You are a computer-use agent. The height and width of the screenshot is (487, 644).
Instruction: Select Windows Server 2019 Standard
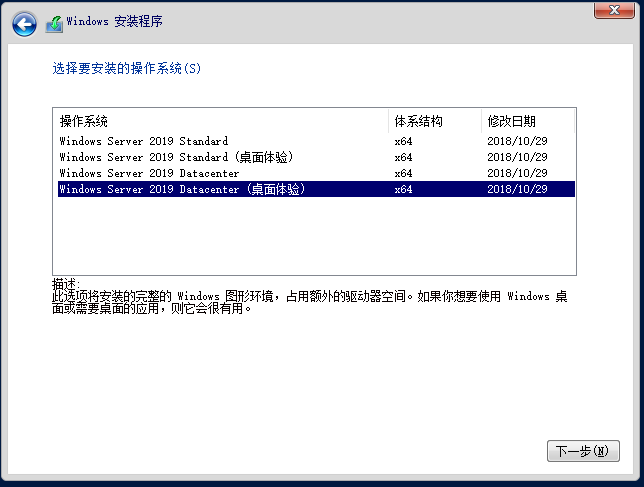143,141
